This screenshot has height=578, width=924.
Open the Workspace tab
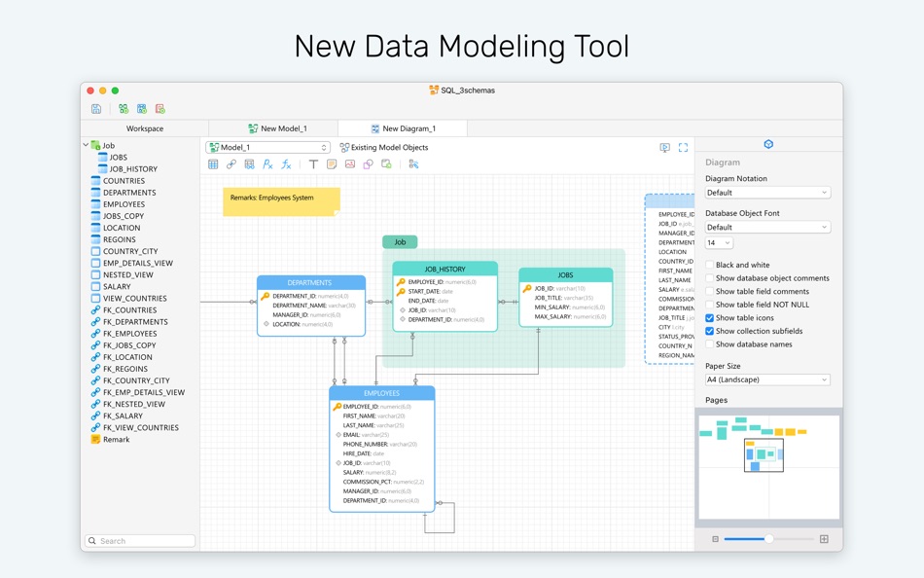pyautogui.click(x=145, y=128)
